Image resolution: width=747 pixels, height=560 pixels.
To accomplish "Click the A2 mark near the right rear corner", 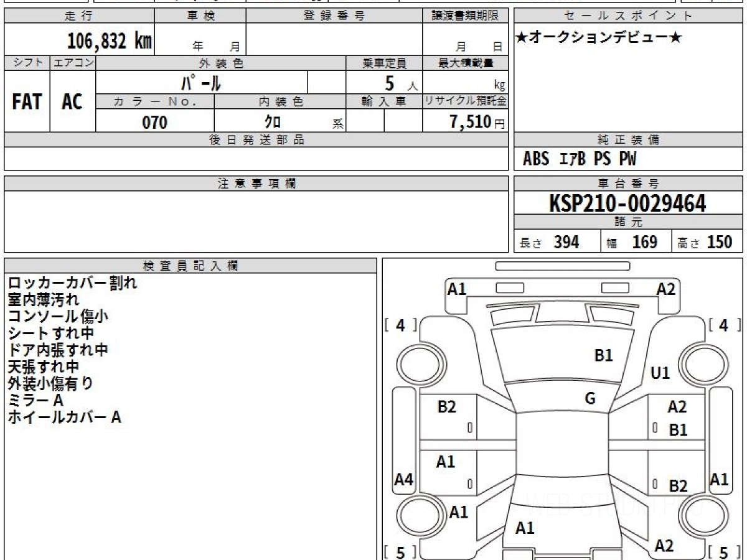I will tap(664, 546).
